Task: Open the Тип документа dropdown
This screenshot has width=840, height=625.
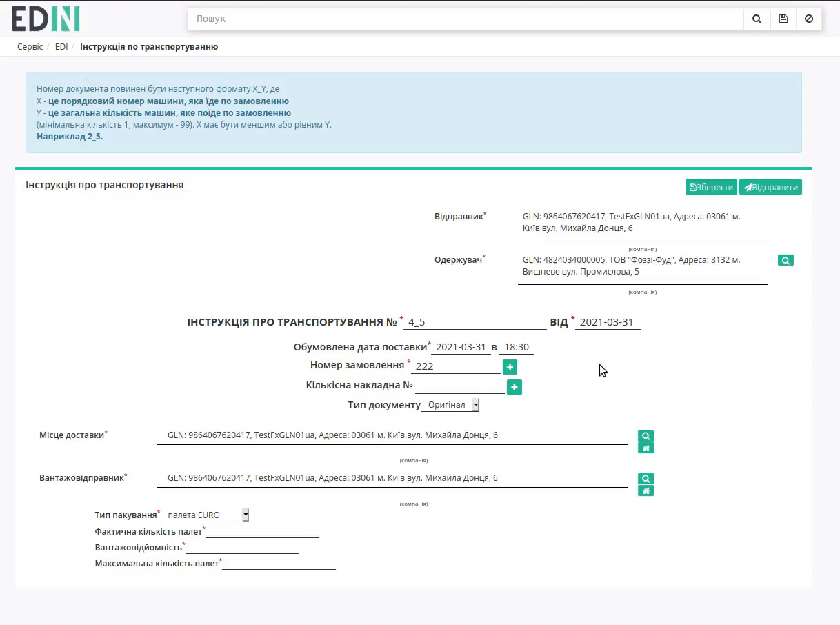Action: pyautogui.click(x=450, y=405)
